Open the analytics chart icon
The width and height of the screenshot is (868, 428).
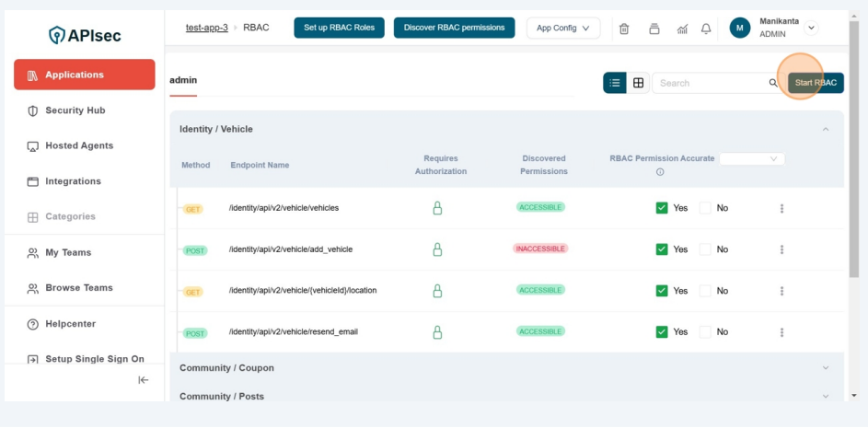tap(682, 29)
